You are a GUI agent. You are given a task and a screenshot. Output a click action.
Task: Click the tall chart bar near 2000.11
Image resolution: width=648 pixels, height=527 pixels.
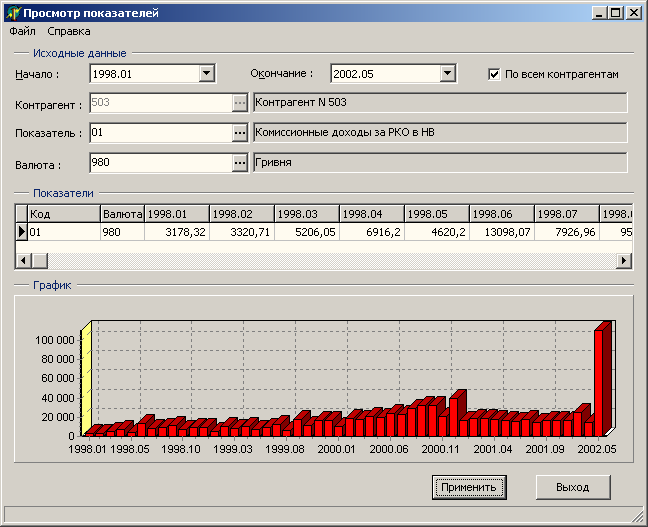(x=454, y=417)
